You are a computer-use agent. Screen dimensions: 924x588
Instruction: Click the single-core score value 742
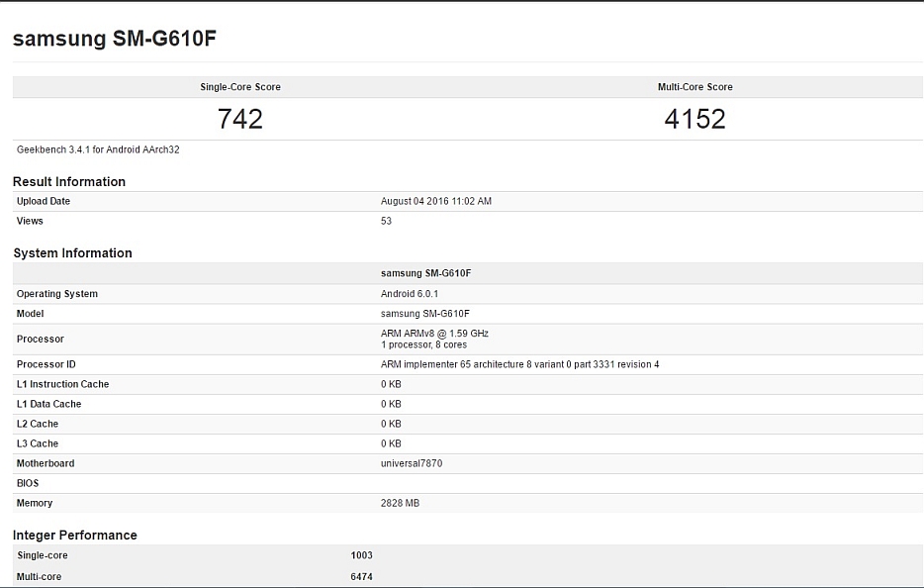coord(239,119)
